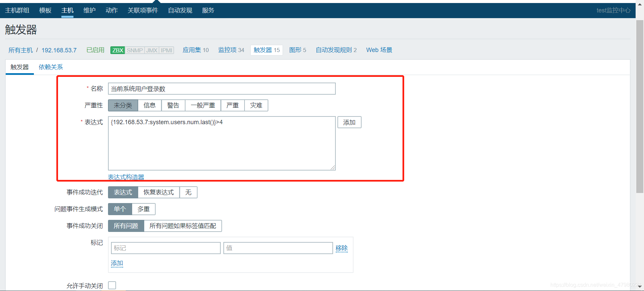This screenshot has width=644, height=291.
Task: Set severity to 未分类
Action: click(x=123, y=105)
